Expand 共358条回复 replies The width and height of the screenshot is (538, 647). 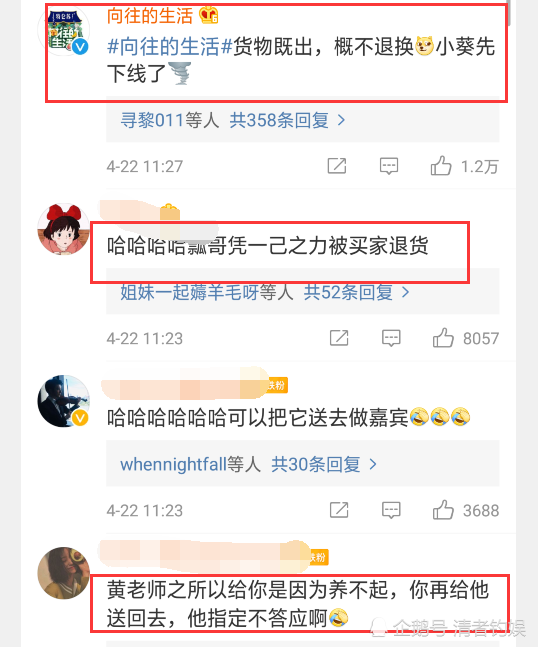287,120
